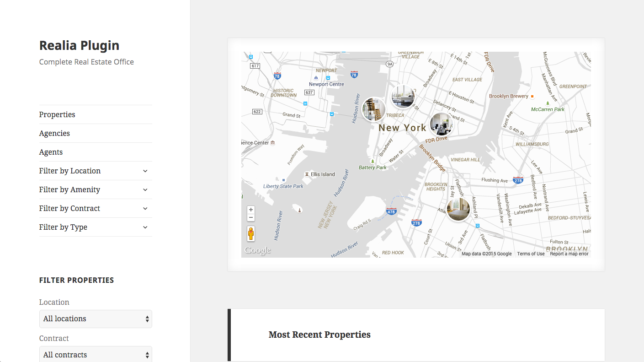Click the Ellis Island landmark icon
This screenshot has width=644, height=362.
click(x=307, y=174)
